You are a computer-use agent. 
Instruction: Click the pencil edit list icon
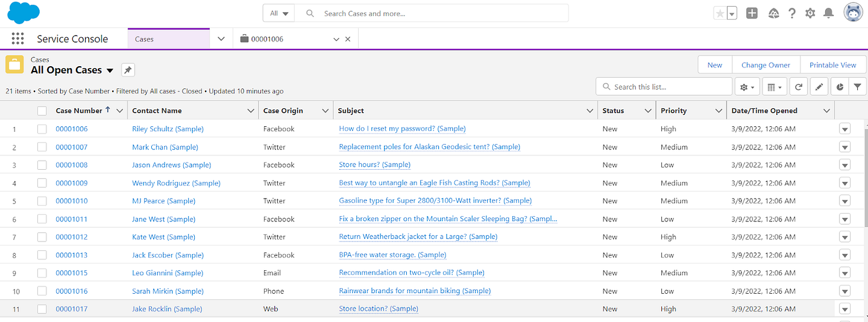[x=819, y=87]
